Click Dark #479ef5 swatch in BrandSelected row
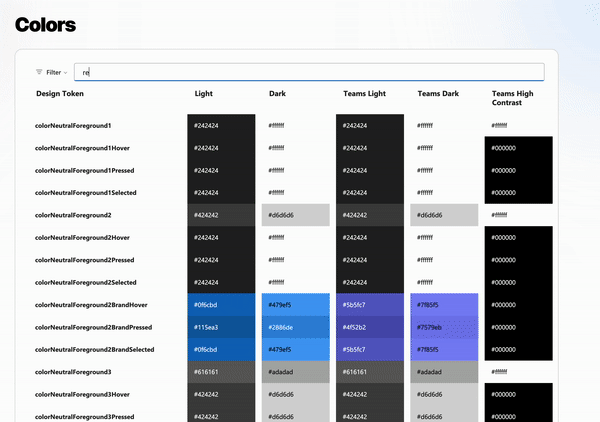Image resolution: width=600 pixels, height=422 pixels. click(295, 350)
